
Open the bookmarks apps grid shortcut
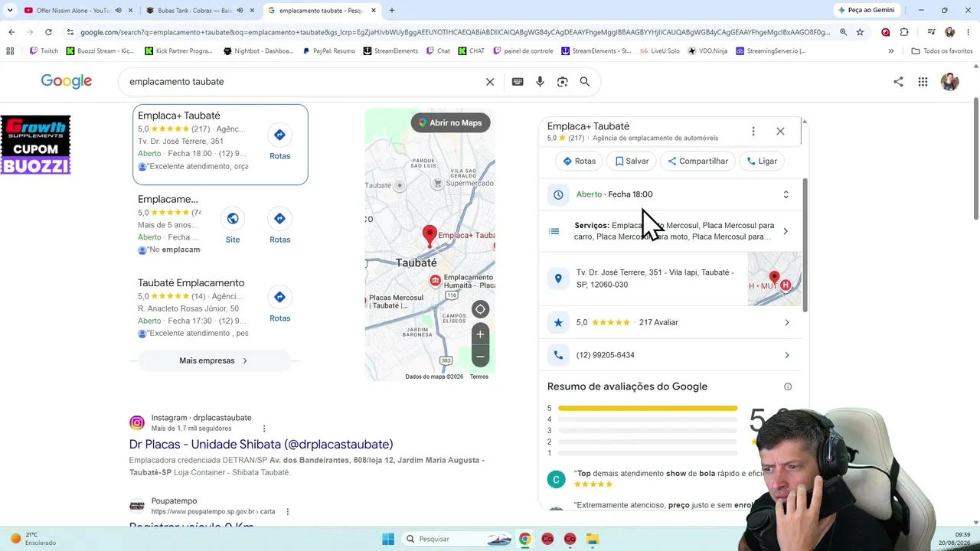(x=10, y=51)
